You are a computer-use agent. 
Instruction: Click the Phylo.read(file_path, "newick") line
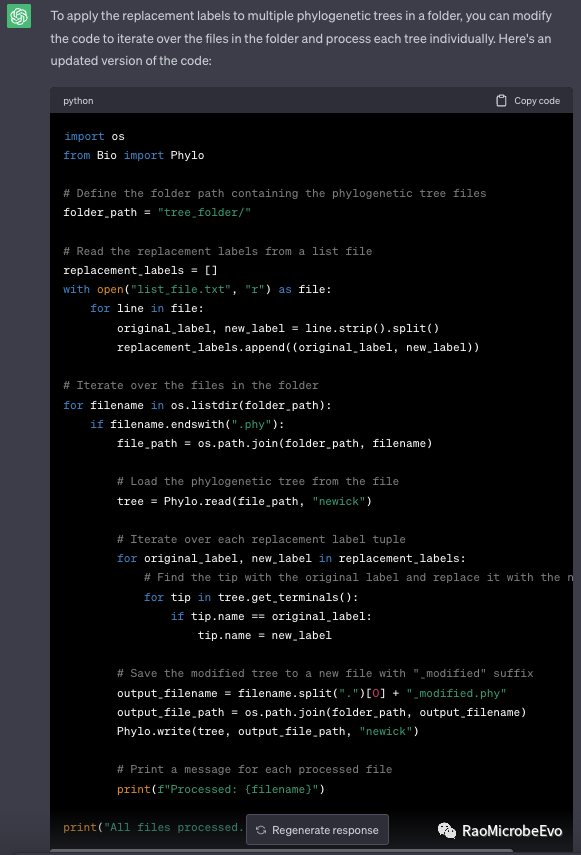pos(244,501)
